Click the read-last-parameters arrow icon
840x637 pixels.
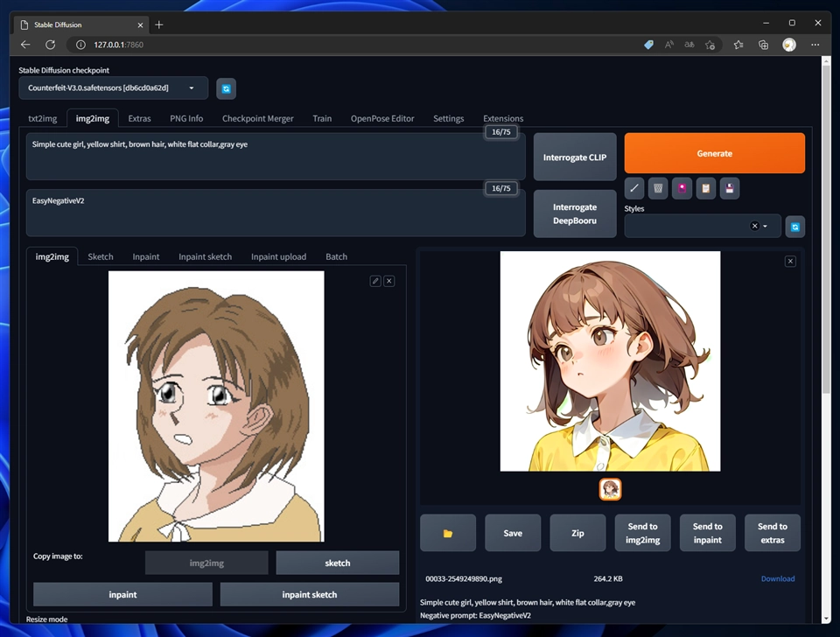point(634,188)
